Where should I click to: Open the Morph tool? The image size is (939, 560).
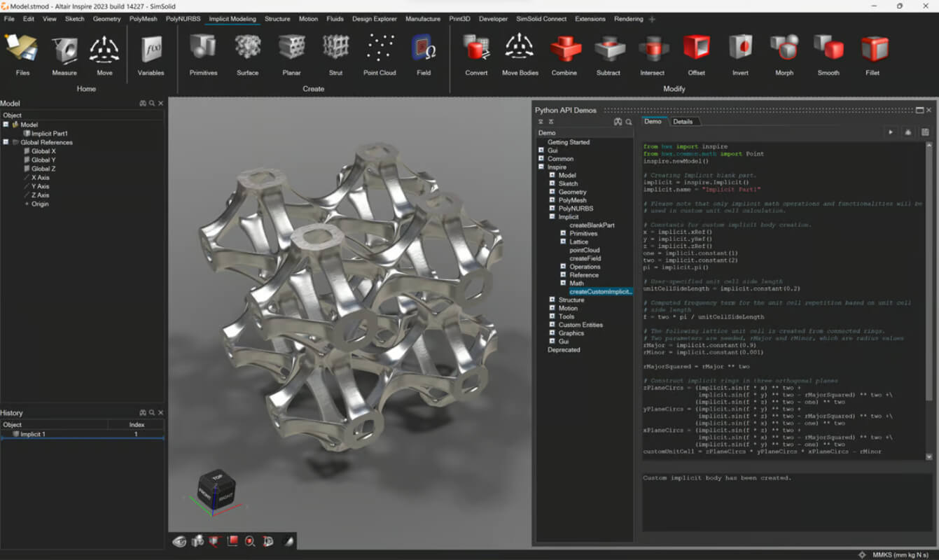(x=784, y=55)
